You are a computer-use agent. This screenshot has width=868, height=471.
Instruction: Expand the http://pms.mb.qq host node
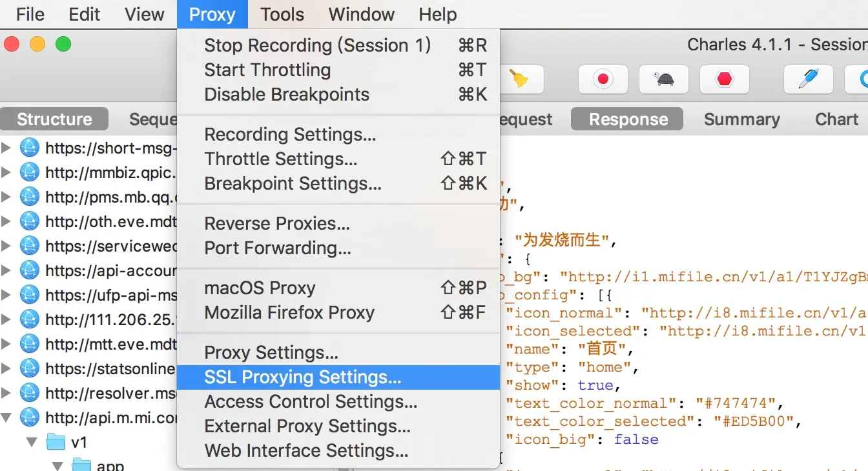click(6, 197)
